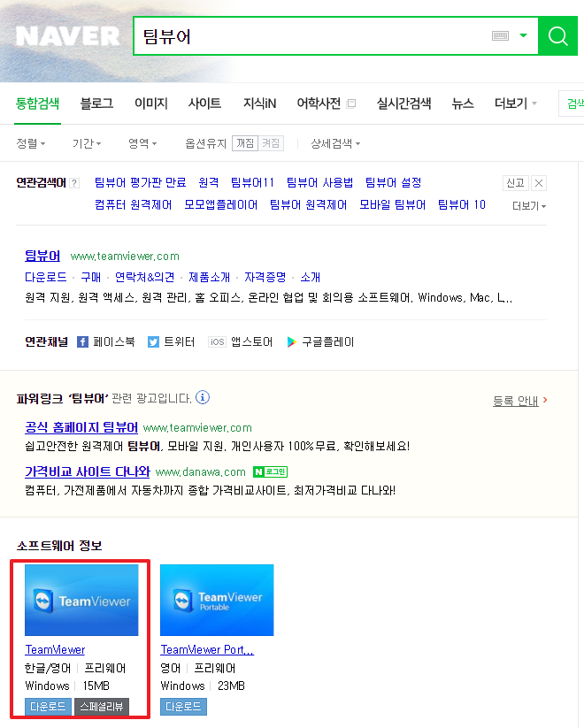The height and width of the screenshot is (728, 584).
Task: Open the 영역 dropdown
Action: (x=142, y=143)
